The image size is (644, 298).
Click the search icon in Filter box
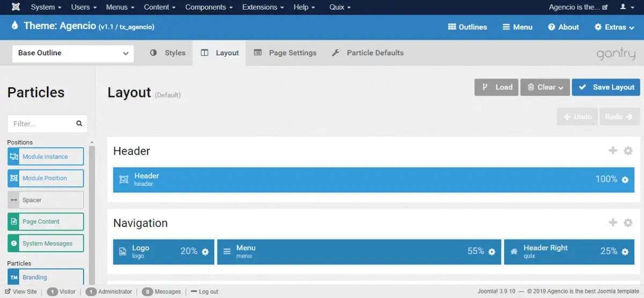79,123
